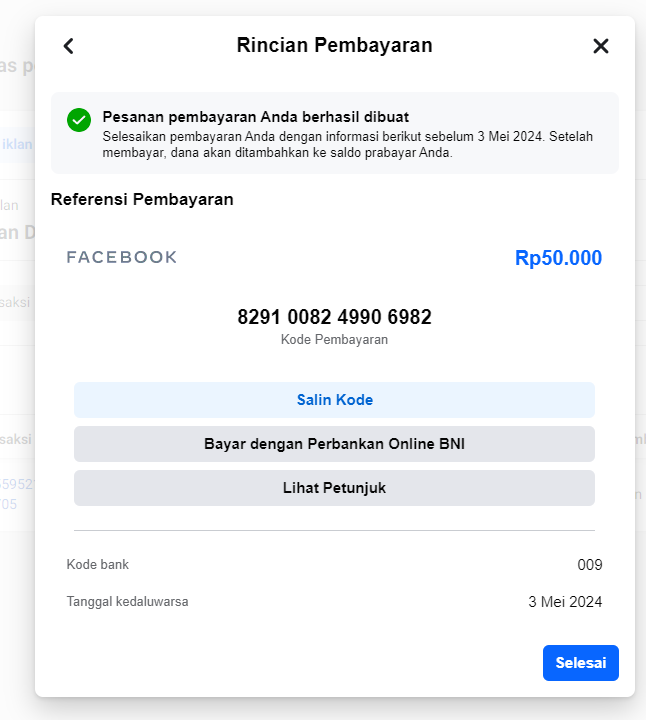Click the payment deadline instruction text
646x720 pixels.
click(x=348, y=145)
